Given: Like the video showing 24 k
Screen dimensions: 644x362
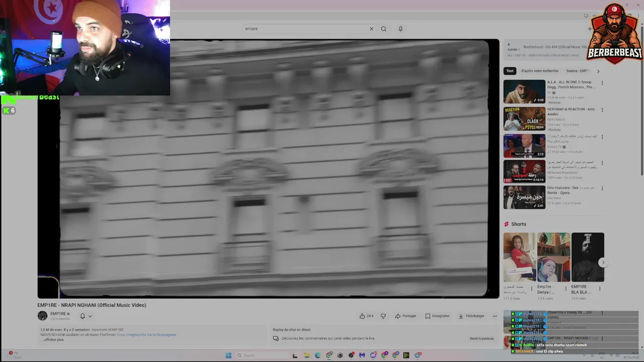Looking at the screenshot, I should coord(366,316).
